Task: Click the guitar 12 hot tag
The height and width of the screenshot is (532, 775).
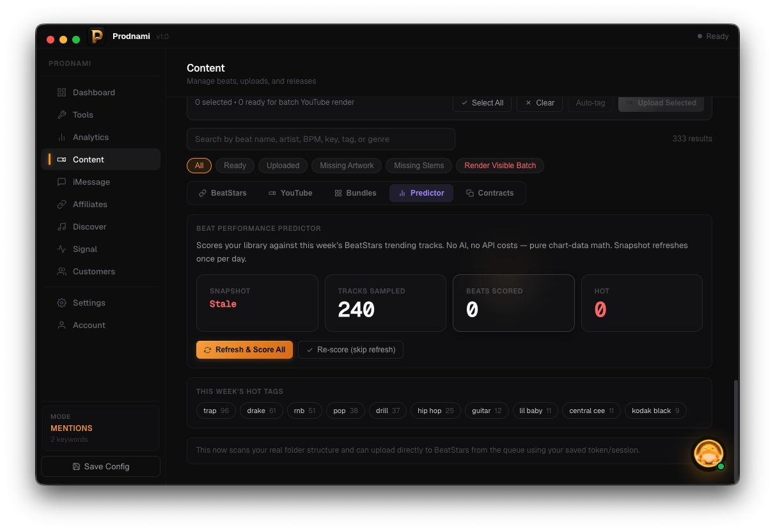Action: [x=487, y=411]
